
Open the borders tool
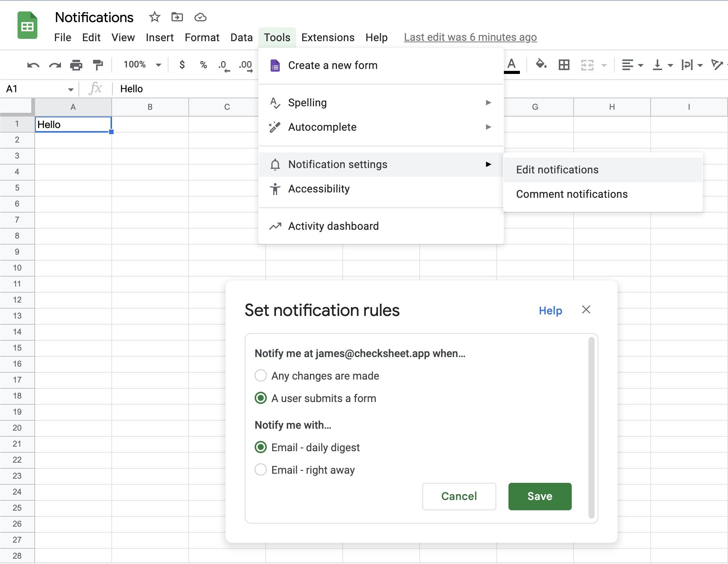[x=564, y=65]
